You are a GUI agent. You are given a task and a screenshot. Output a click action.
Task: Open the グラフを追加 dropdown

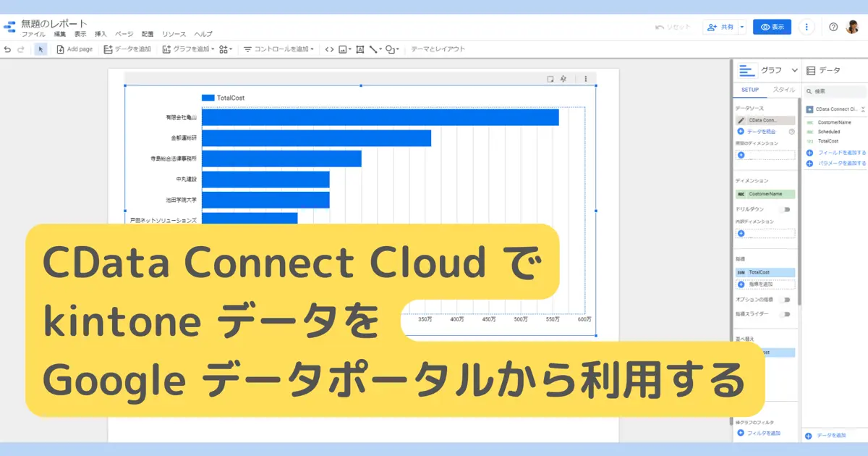(188, 49)
